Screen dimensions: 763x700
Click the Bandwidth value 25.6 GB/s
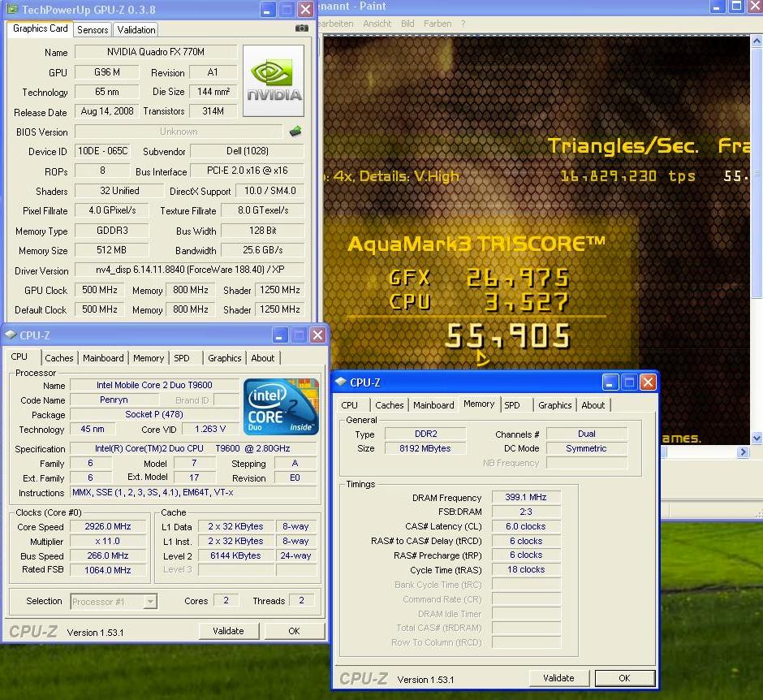[x=263, y=250]
